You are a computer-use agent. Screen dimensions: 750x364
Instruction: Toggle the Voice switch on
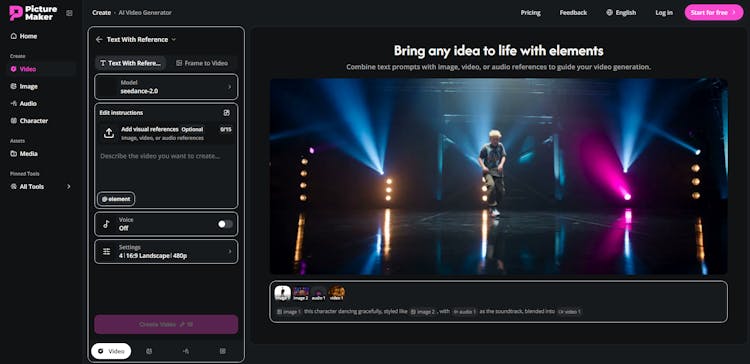click(x=225, y=224)
